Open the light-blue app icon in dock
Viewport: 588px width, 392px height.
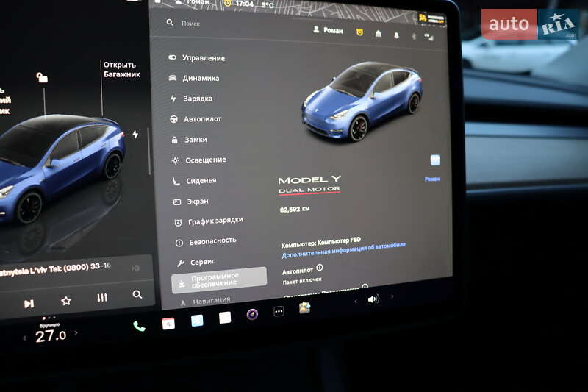point(197,321)
